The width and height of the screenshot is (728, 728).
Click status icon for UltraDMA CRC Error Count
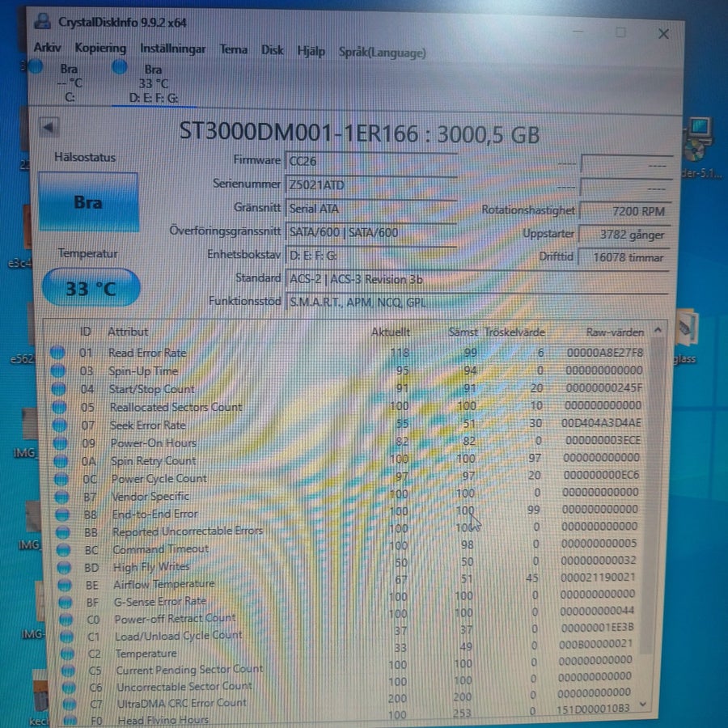[70, 705]
